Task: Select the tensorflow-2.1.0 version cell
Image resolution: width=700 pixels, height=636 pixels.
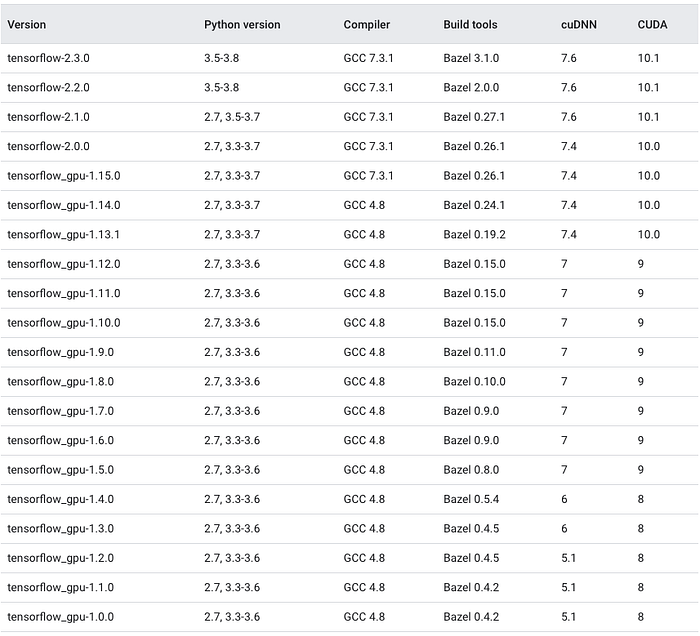Action: coord(48,117)
